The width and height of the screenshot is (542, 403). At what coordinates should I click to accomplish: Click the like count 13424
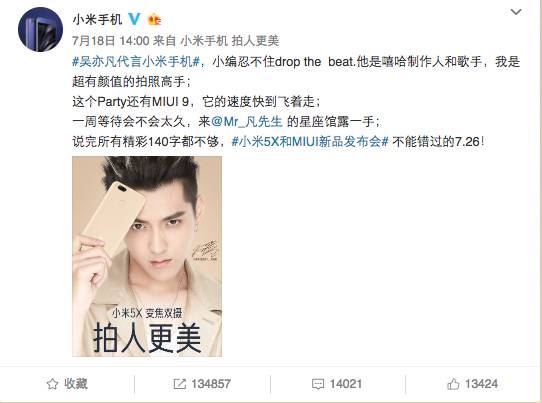(x=482, y=384)
